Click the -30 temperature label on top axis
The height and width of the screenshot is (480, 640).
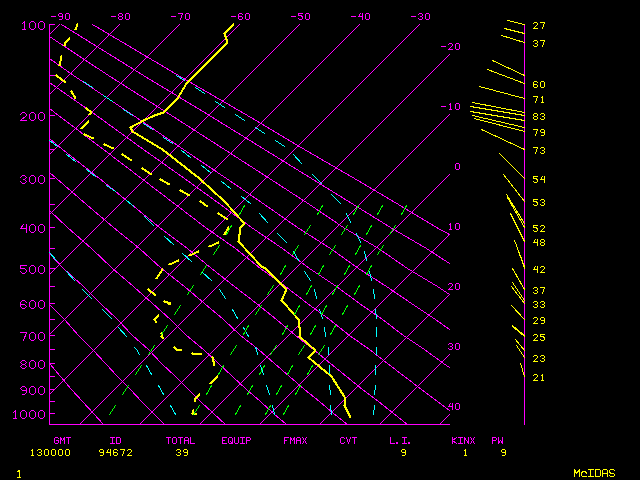[420, 17]
